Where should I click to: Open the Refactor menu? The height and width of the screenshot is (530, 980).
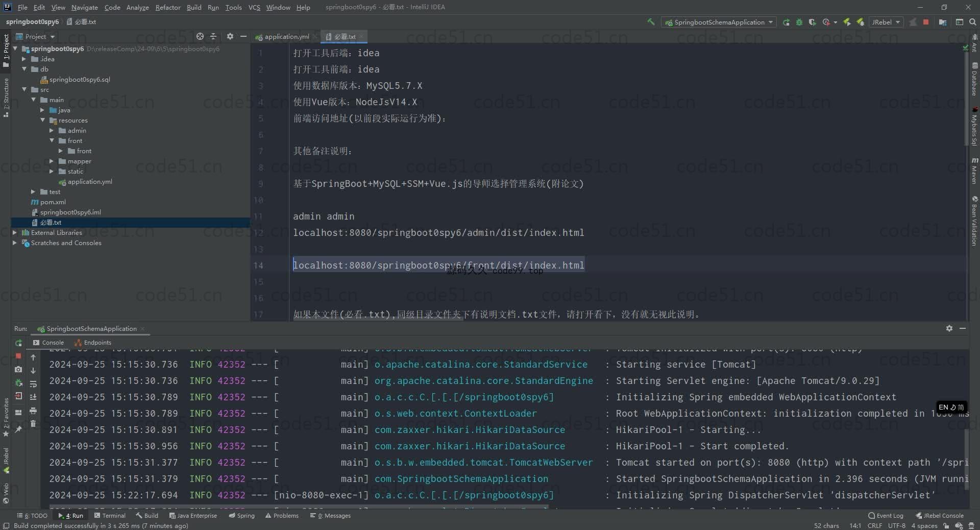[x=168, y=7]
